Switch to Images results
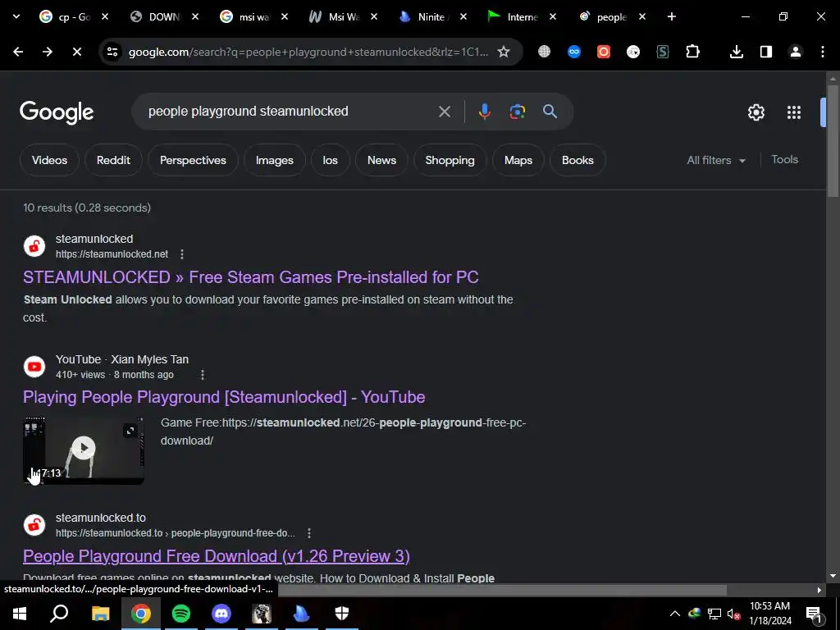 274,160
